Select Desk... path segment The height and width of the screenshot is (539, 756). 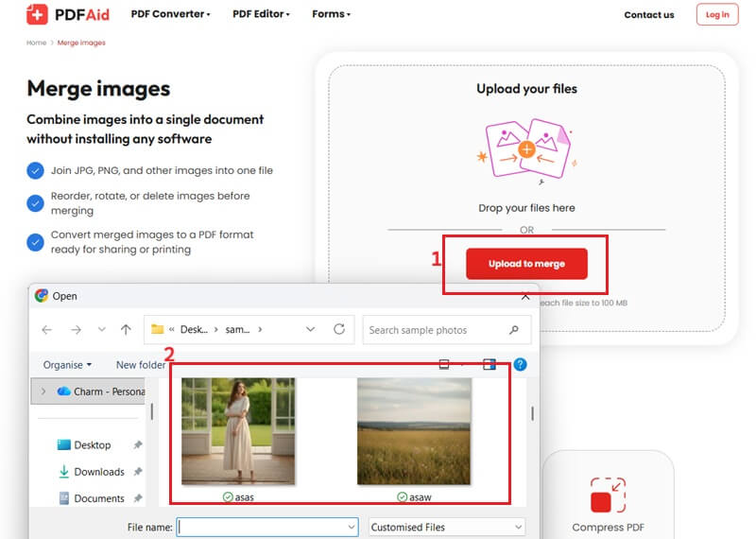point(194,330)
